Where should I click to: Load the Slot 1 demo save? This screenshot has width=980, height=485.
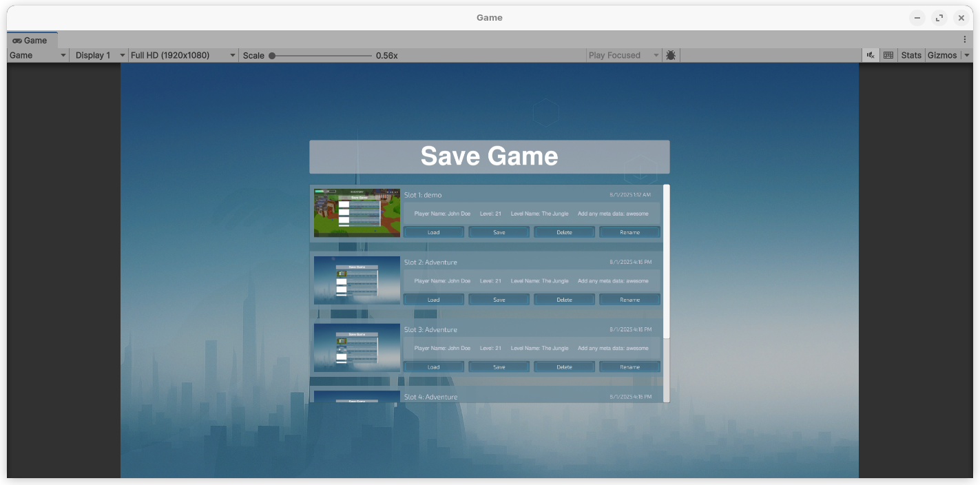[433, 232]
